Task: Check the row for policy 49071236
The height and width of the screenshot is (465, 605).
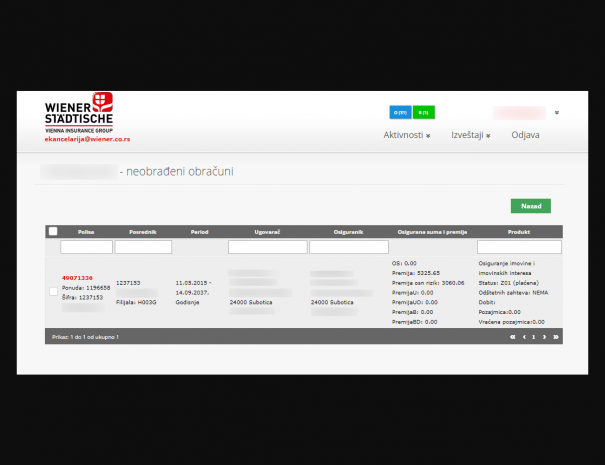Action: coord(53,291)
